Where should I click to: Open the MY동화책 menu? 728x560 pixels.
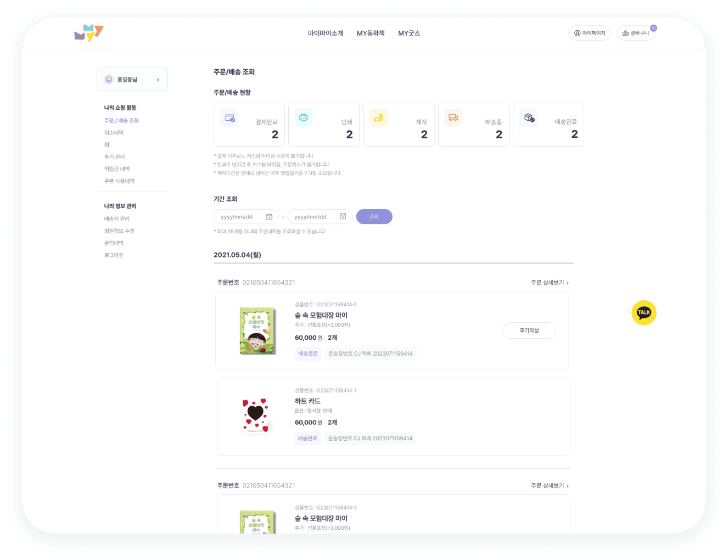tap(371, 33)
